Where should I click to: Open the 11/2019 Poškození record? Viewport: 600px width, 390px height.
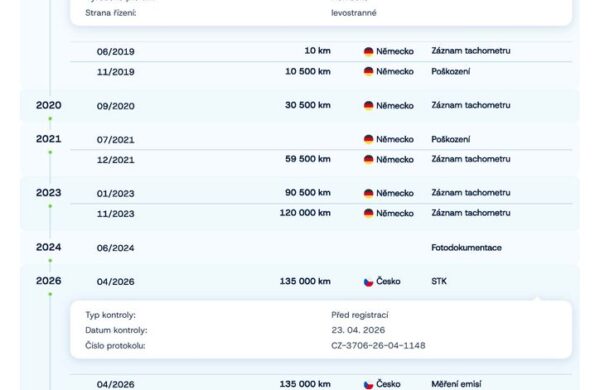pos(321,72)
